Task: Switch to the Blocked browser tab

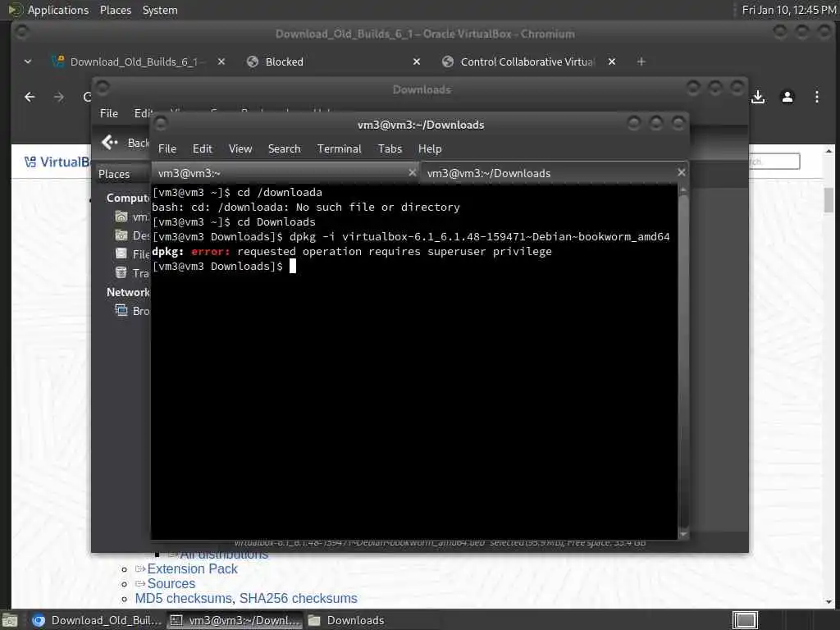Action: click(x=284, y=62)
